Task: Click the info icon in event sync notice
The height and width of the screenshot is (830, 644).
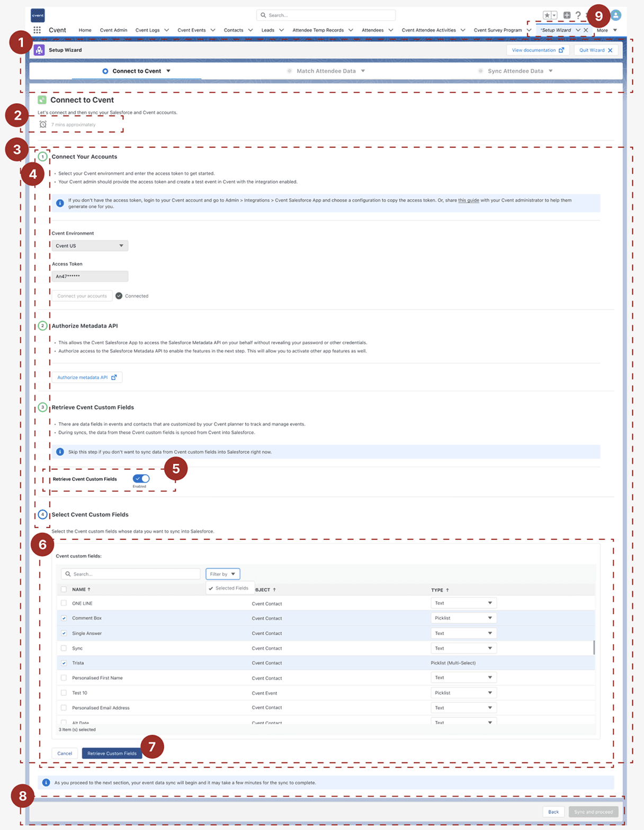Action: pos(46,782)
